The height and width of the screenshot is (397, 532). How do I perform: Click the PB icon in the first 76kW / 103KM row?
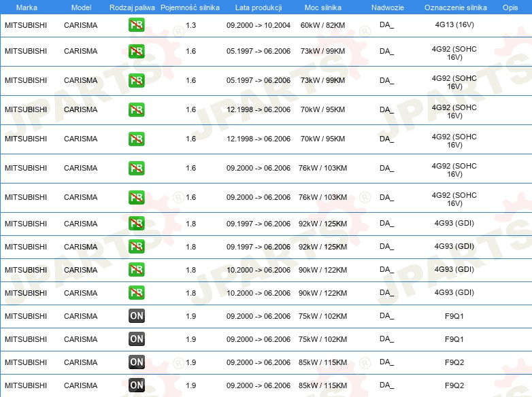tap(137, 168)
